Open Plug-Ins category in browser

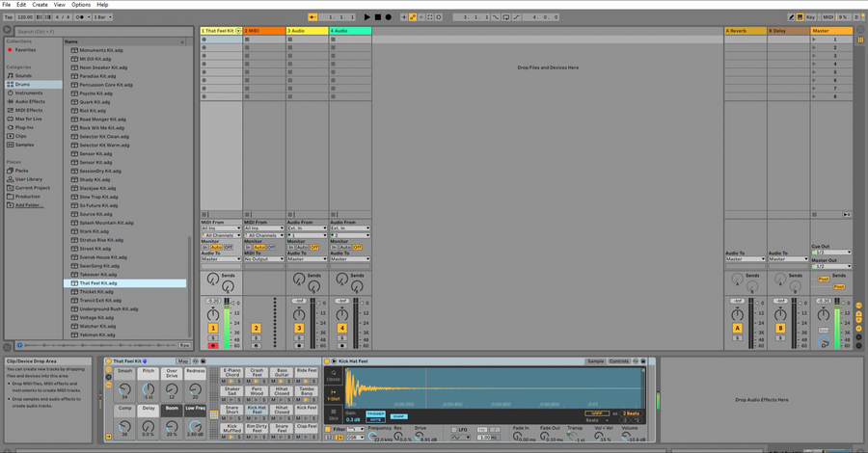pos(24,127)
